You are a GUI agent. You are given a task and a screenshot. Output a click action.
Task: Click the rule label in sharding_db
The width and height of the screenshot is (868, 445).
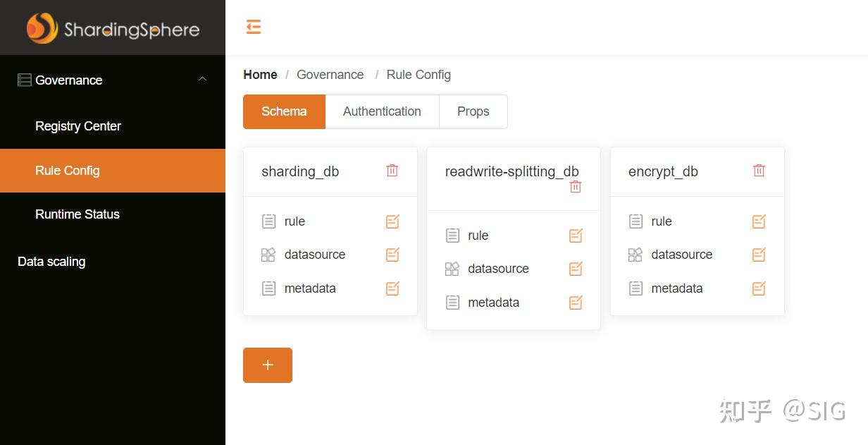[294, 221]
